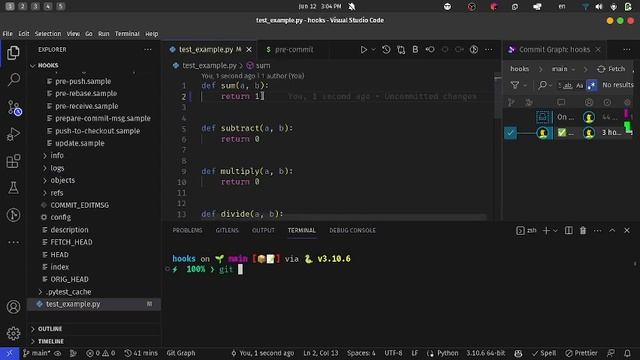Open notifications bell in status bar
Image resolution: width=640 pixels, height=360 pixels.
627,353
